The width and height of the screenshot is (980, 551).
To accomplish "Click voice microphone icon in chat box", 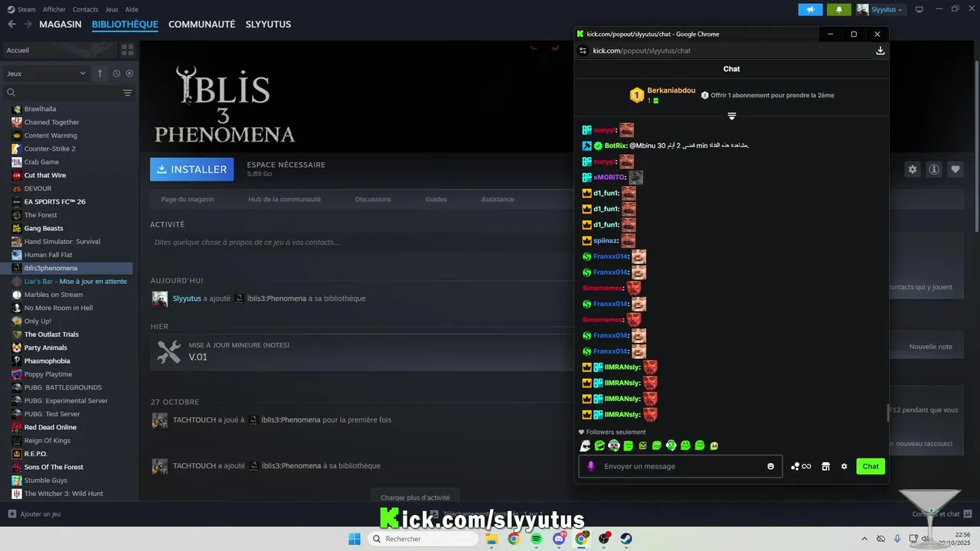I will (x=591, y=466).
